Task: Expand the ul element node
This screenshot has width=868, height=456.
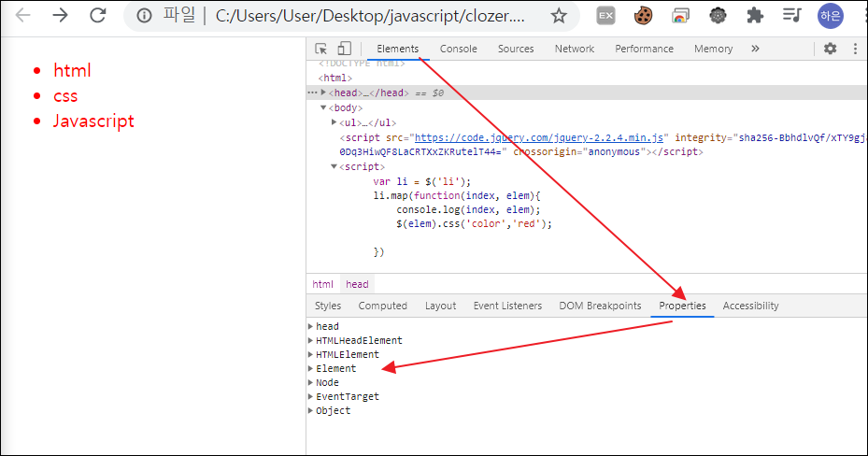Action: (x=334, y=122)
